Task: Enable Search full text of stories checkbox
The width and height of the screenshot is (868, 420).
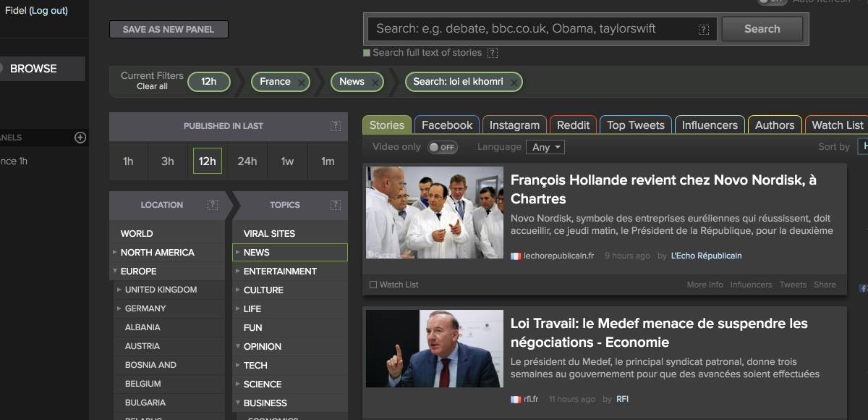Action: [367, 53]
